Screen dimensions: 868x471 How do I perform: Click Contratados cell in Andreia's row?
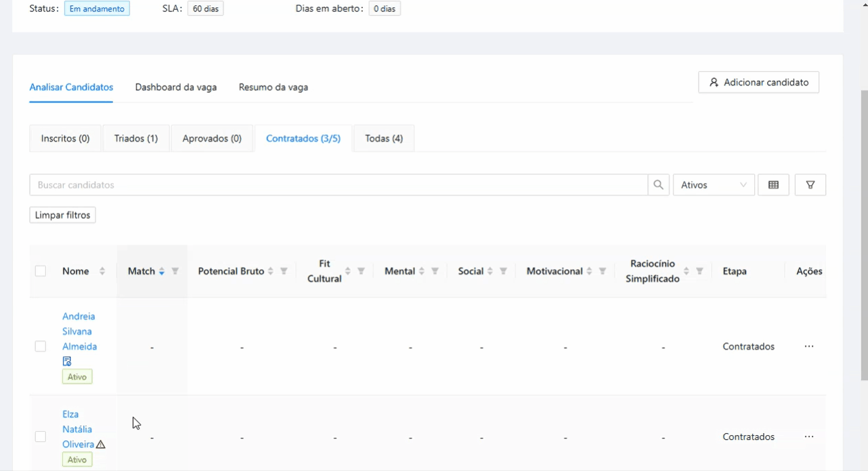click(x=748, y=346)
